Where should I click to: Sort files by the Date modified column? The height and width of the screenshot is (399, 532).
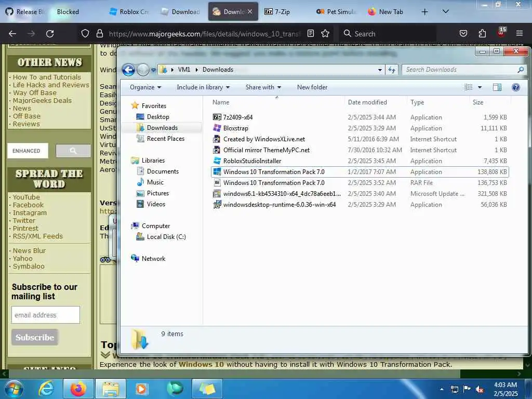[367, 102]
